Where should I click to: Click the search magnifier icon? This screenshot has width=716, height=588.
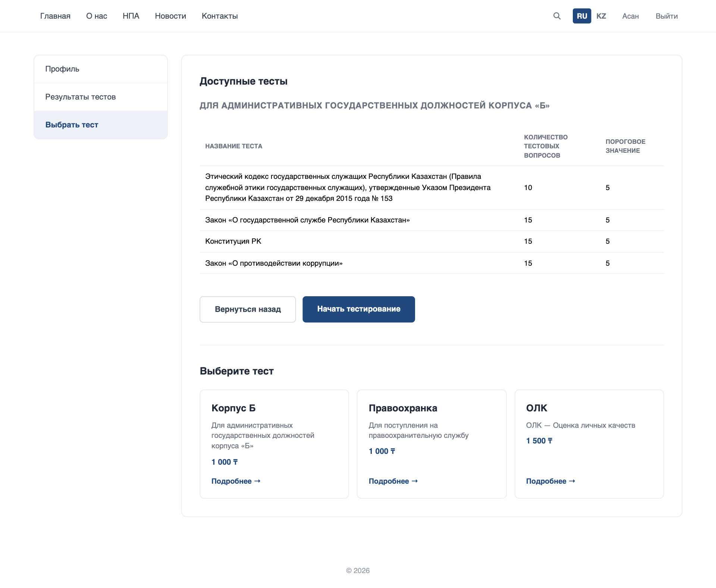click(557, 16)
